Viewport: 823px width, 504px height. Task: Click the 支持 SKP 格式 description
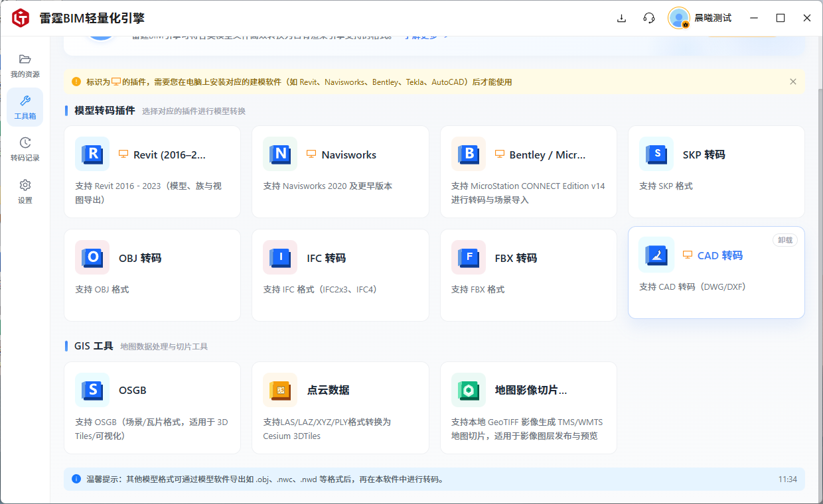[666, 186]
